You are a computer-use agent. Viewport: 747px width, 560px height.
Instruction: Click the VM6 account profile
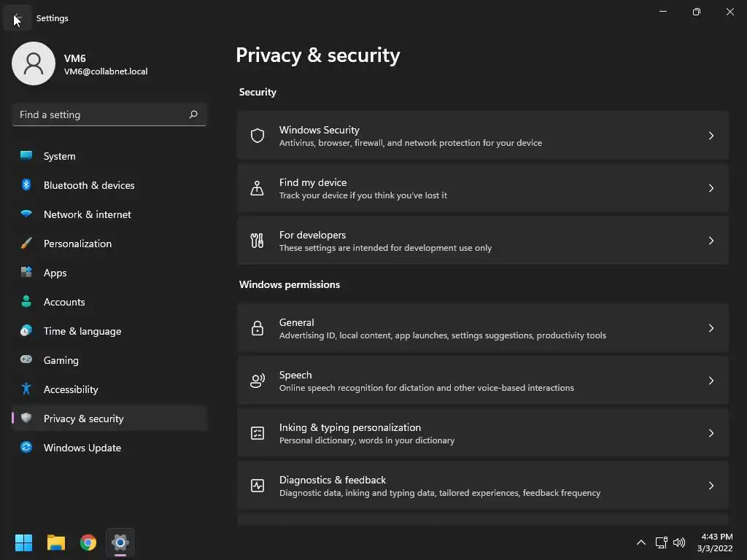click(80, 64)
